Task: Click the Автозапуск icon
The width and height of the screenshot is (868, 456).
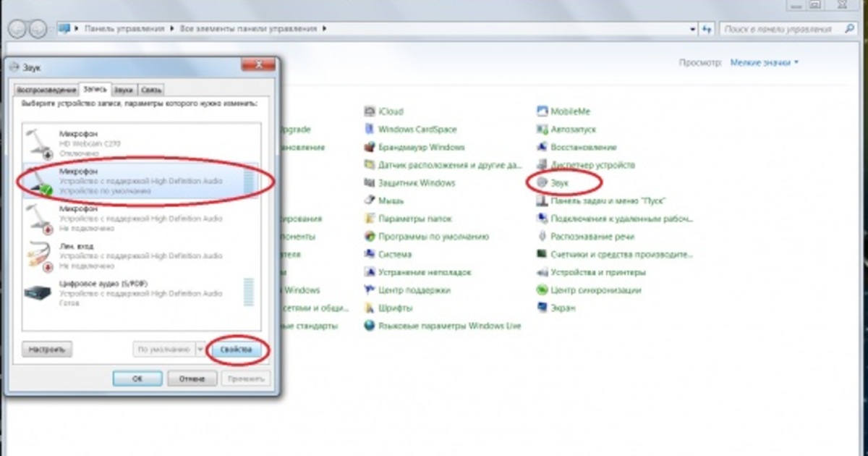Action: [542, 130]
